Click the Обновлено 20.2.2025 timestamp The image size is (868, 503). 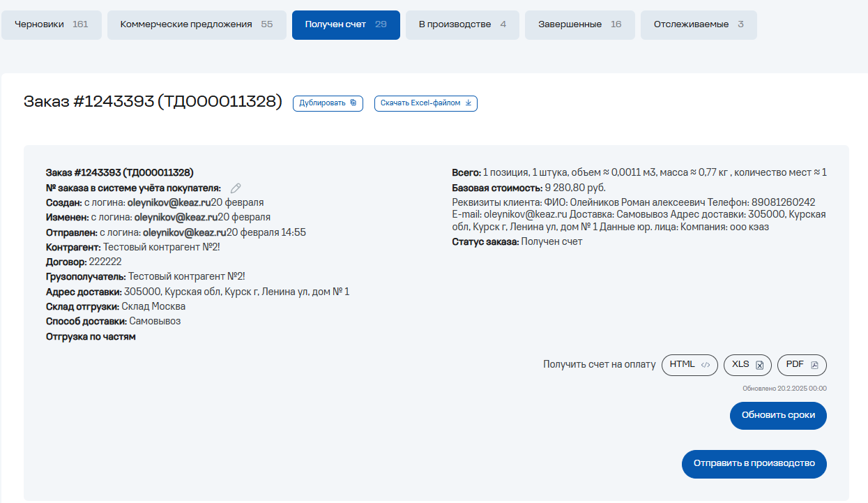[784, 389]
